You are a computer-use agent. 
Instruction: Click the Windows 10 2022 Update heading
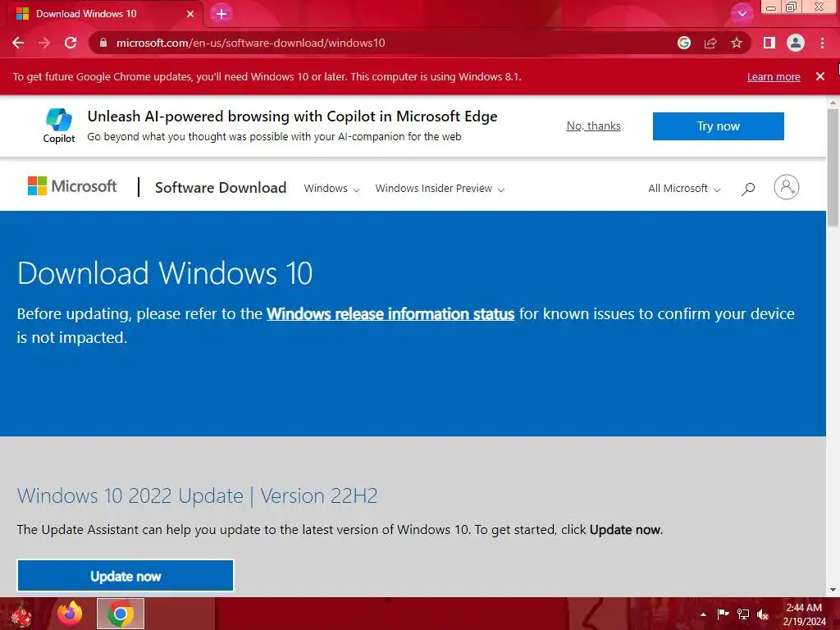[x=197, y=496]
